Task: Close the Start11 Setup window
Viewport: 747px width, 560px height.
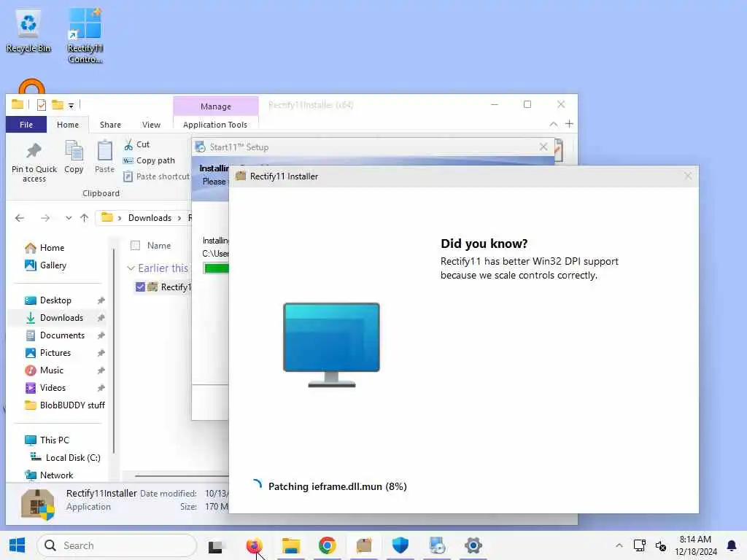Action: click(543, 147)
